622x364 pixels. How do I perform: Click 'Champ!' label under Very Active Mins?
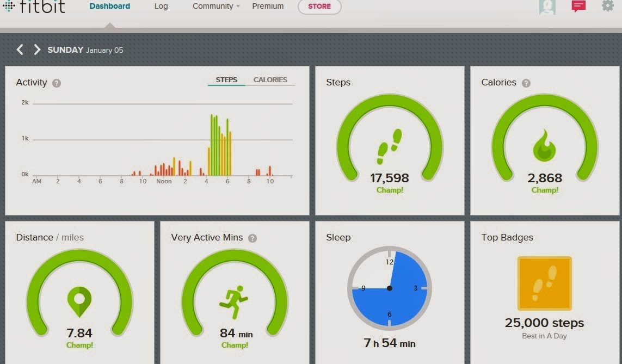click(235, 346)
